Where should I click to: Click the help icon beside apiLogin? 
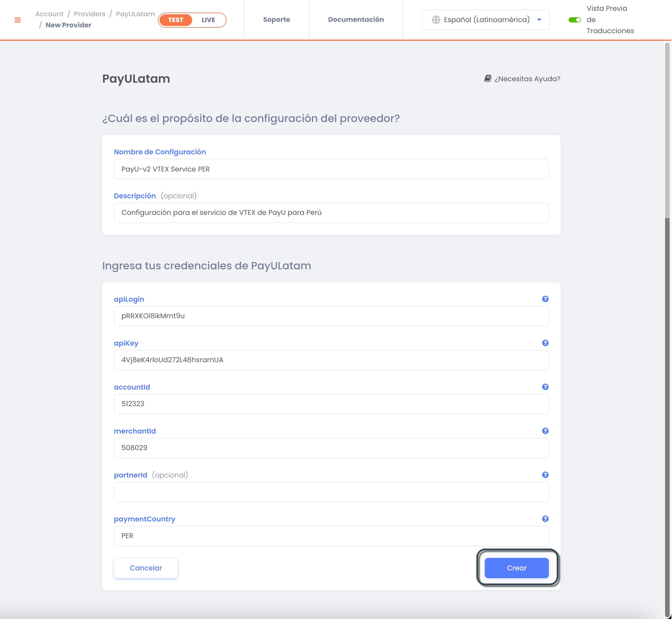(545, 299)
